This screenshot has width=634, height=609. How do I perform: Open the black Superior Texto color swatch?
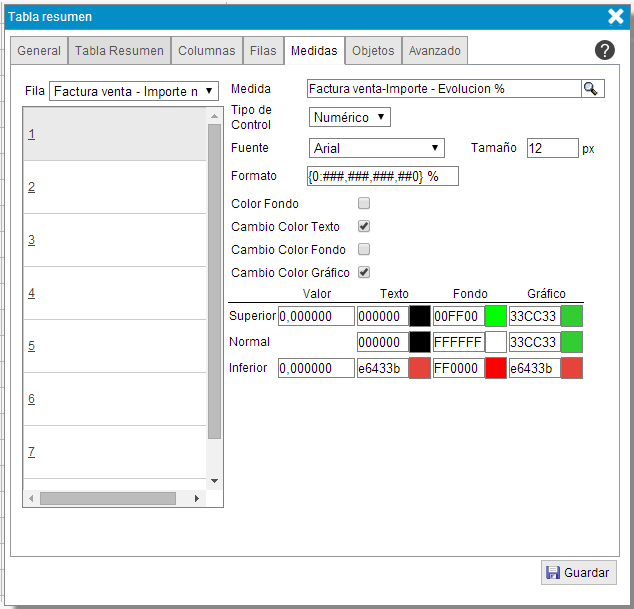(x=420, y=316)
